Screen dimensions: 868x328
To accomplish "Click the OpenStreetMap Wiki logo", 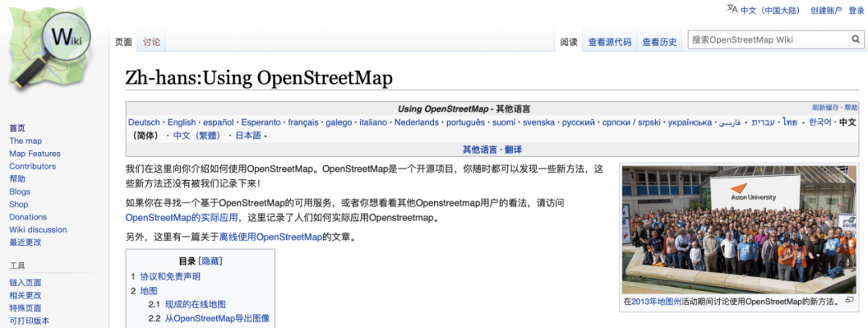I will pos(50,50).
